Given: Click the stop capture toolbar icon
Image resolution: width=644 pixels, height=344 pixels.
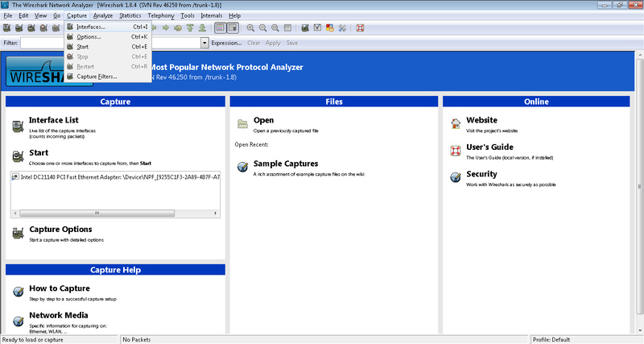Looking at the screenshot, I should click(43, 28).
